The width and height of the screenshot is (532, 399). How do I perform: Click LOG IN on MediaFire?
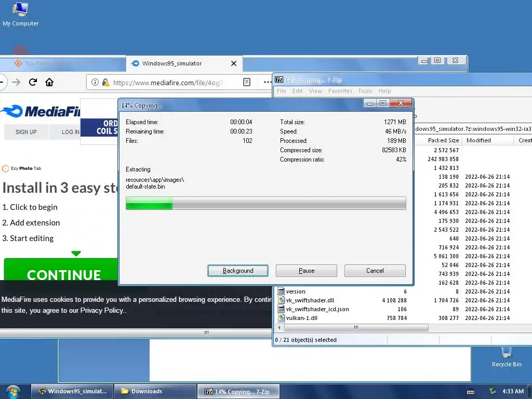[x=70, y=132]
